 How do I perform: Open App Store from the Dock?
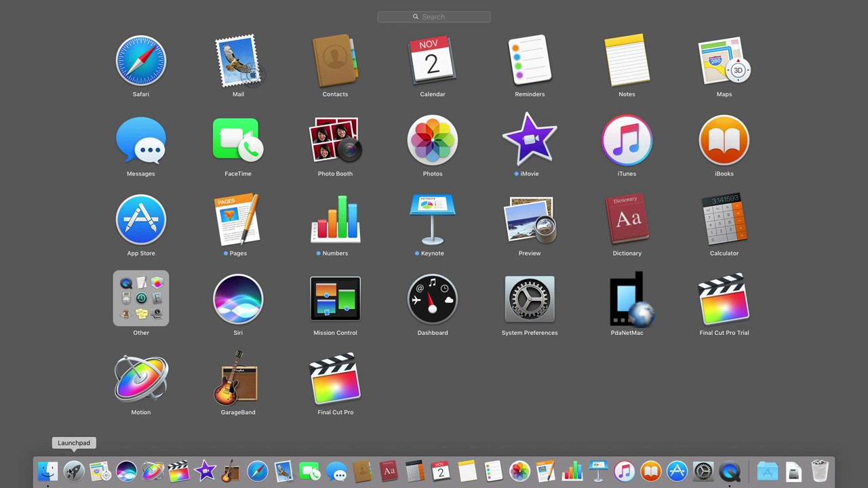pos(677,470)
